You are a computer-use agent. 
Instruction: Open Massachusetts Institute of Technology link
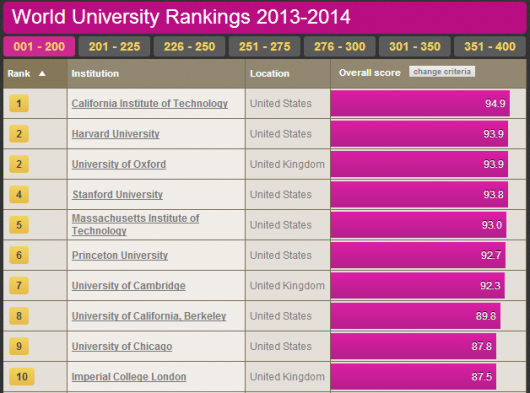click(x=135, y=224)
